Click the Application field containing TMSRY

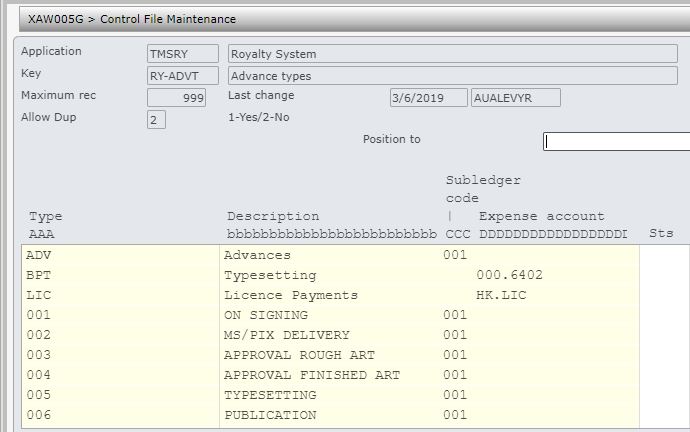pyautogui.click(x=183, y=54)
